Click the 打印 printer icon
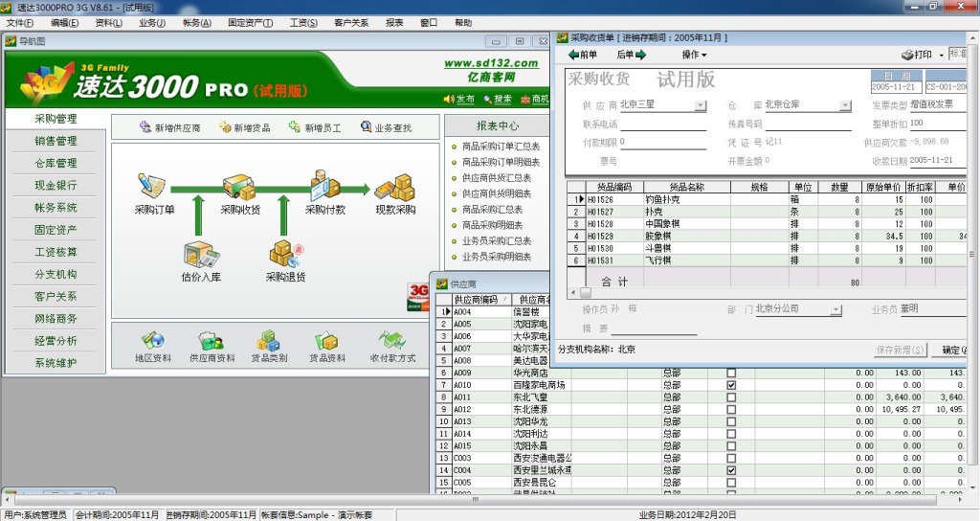 click(x=907, y=55)
